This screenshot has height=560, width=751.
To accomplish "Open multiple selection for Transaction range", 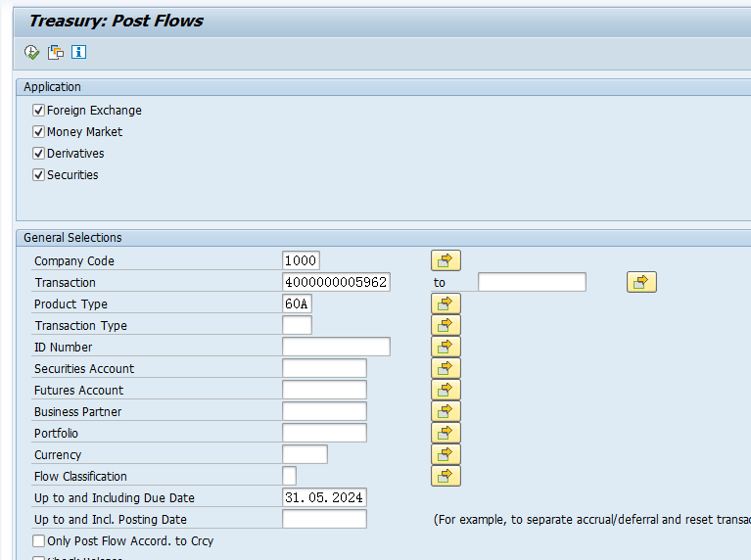I will (x=641, y=282).
